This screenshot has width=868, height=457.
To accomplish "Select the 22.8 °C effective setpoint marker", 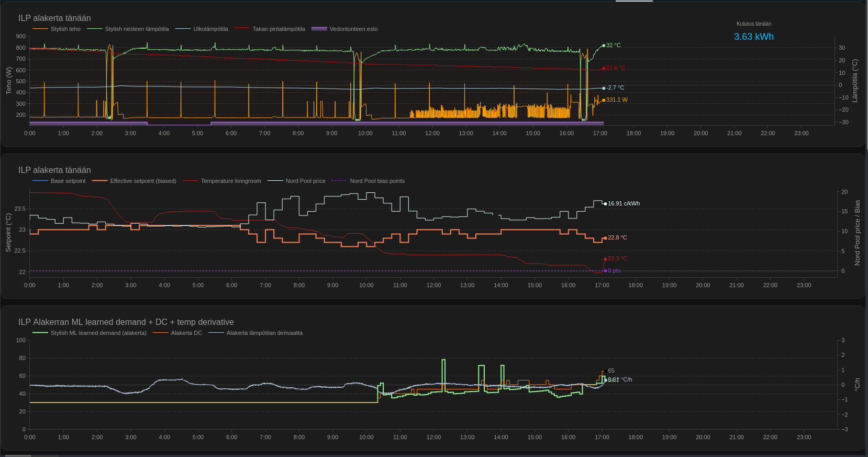I will 605,238.
